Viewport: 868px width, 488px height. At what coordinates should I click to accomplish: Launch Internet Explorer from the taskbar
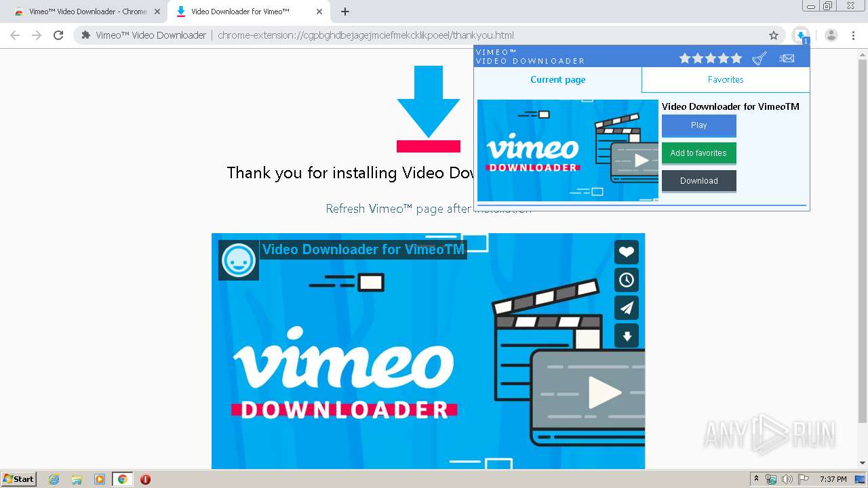[54, 479]
